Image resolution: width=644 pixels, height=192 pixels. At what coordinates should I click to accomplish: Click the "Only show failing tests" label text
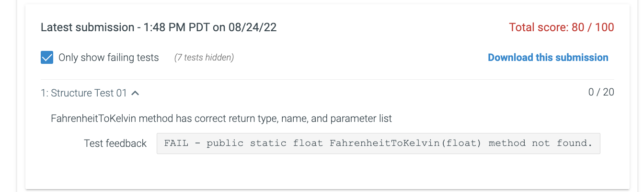coord(108,58)
